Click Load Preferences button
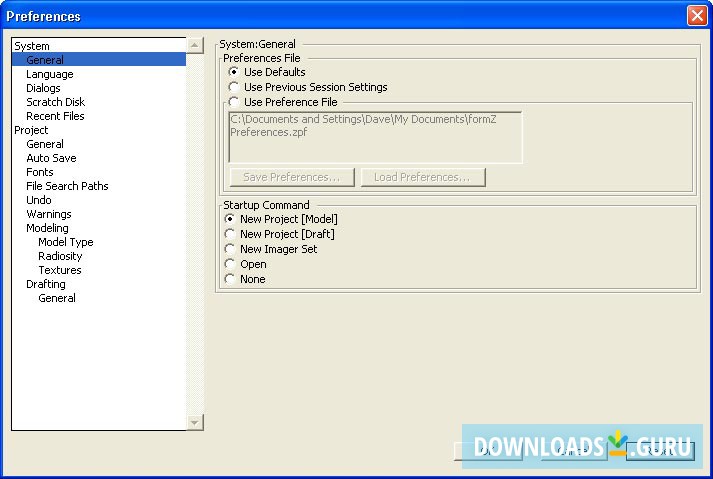Viewport: 713px width, 479px height. pos(423,177)
